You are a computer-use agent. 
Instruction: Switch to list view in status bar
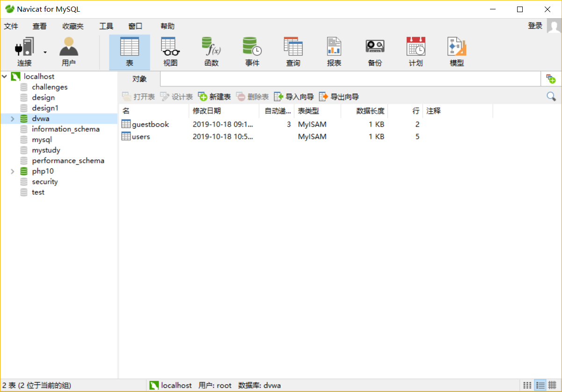540,385
